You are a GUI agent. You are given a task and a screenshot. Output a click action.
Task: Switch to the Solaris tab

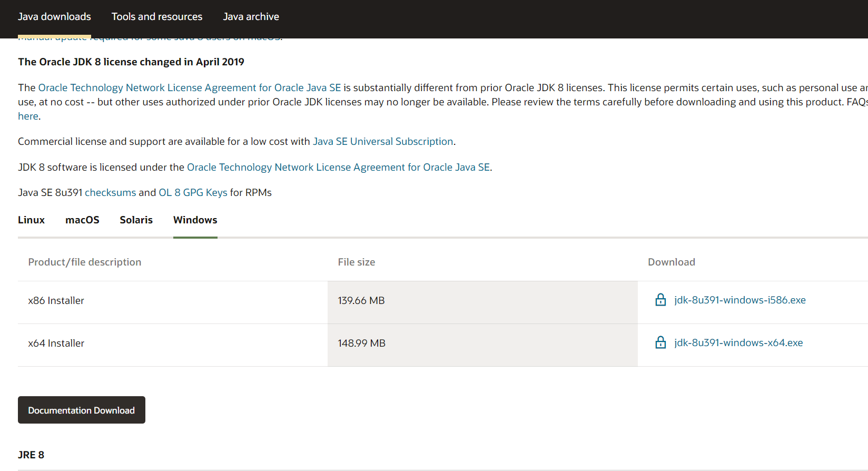tap(136, 220)
